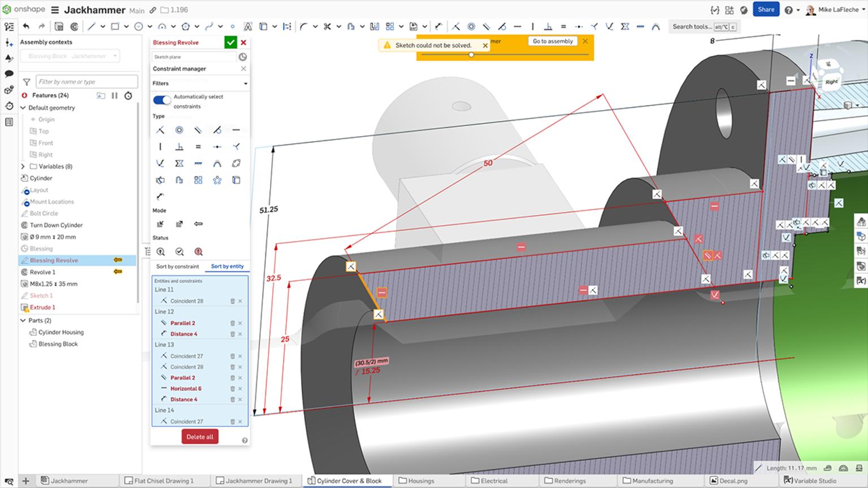Select the Coincident constraint filter in Constraint manager
This screenshot has width=868, height=488.
pos(160,130)
